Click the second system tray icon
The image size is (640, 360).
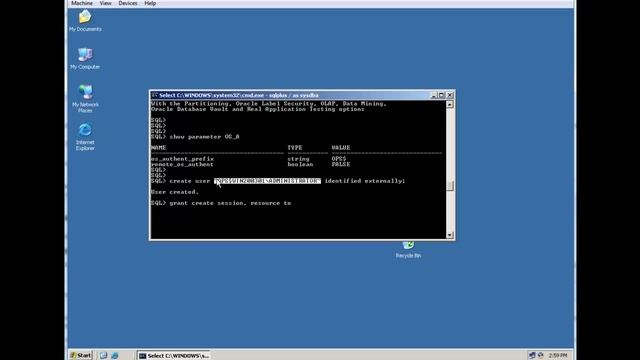click(x=540, y=356)
